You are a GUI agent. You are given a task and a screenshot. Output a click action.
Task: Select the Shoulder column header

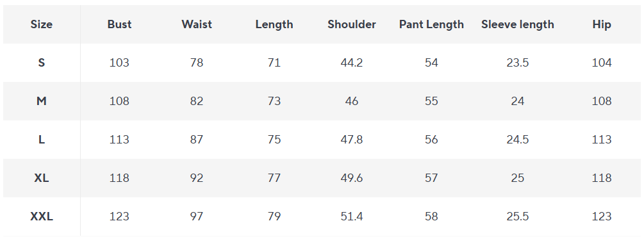(352, 24)
